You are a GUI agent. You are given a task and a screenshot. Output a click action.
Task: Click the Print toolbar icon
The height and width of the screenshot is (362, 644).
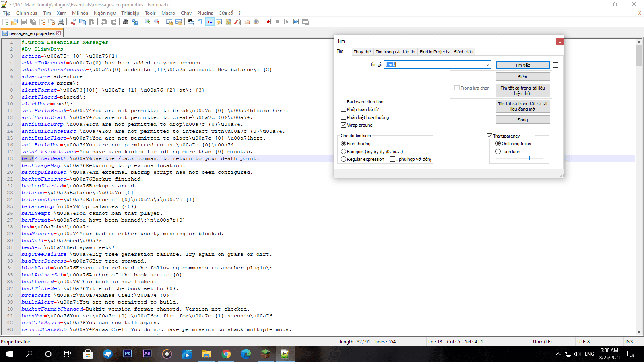[x=61, y=22]
